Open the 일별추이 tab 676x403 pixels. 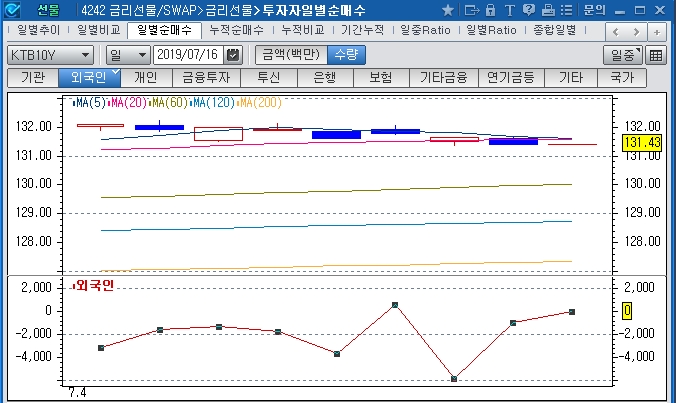point(39,30)
